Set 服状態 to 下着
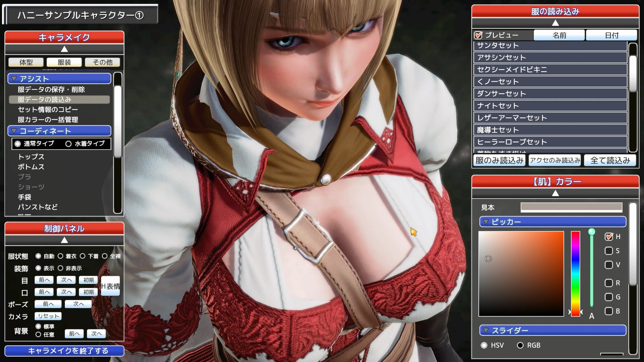This screenshot has height=362, width=644. (82, 256)
